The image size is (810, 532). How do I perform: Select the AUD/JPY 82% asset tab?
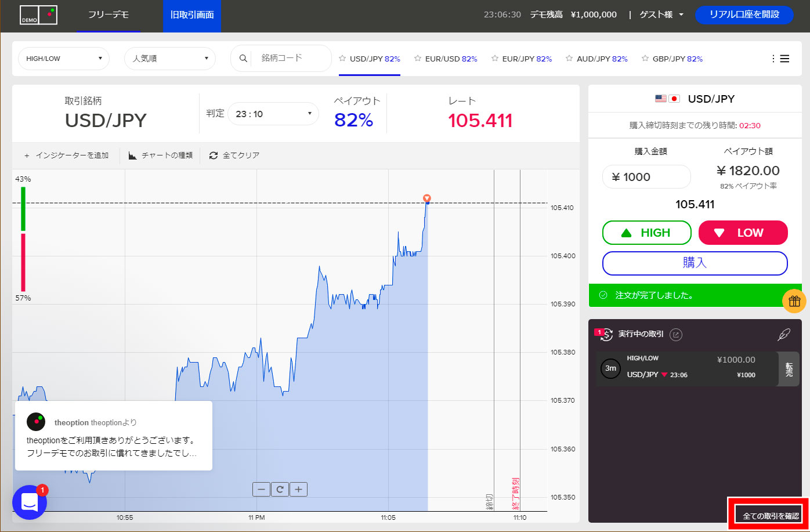(602, 59)
